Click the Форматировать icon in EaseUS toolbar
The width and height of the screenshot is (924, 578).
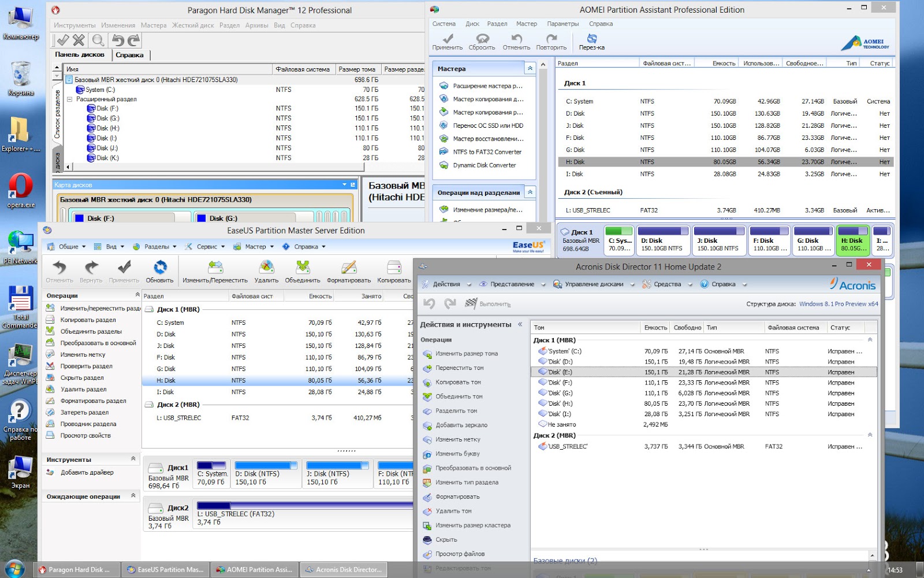pyautogui.click(x=348, y=268)
